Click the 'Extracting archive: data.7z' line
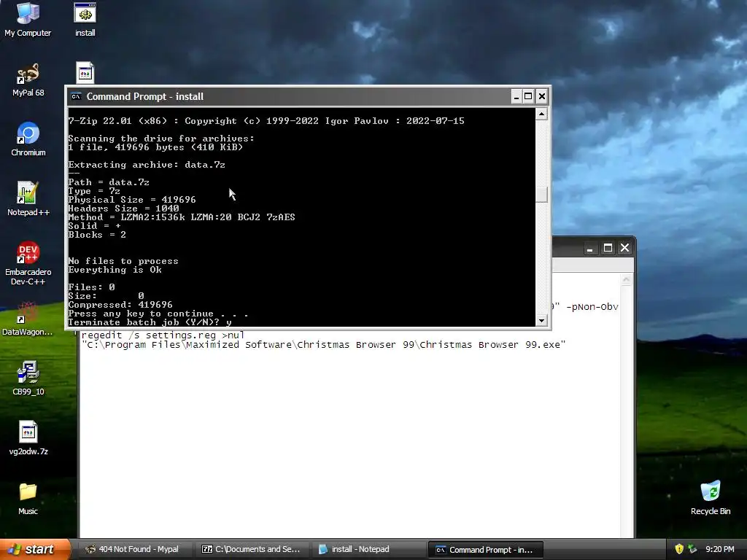747x560 pixels. [x=147, y=165]
